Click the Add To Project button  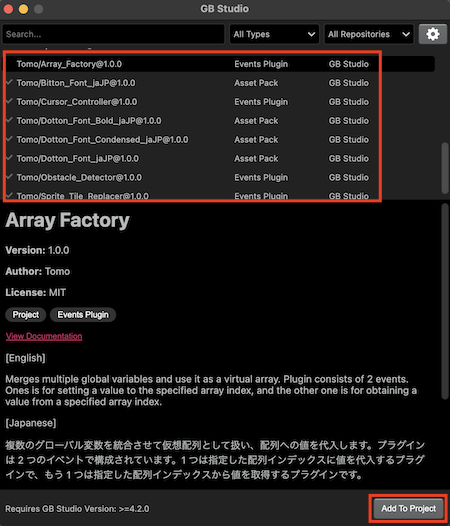(x=408, y=509)
